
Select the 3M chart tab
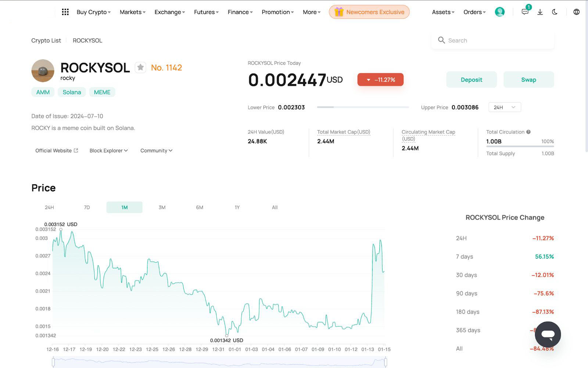click(162, 208)
